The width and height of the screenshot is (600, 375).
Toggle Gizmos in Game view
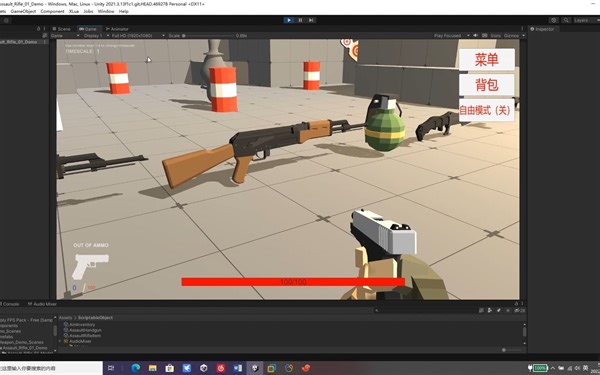click(x=511, y=36)
